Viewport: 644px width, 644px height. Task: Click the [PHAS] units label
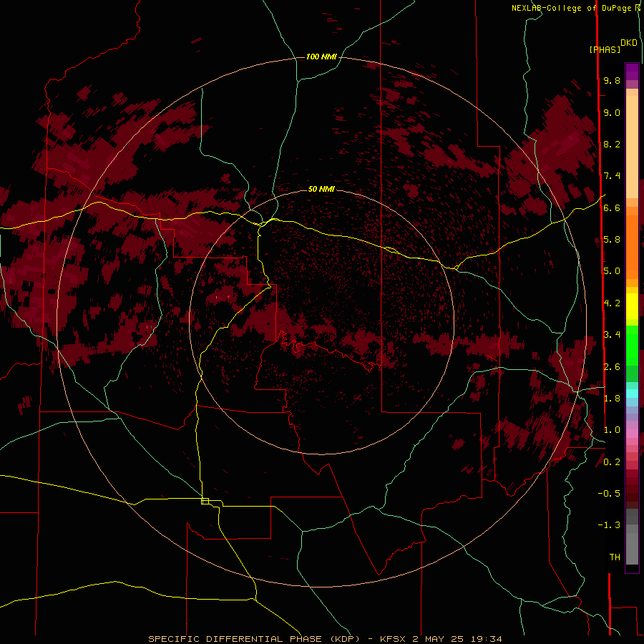(605, 49)
